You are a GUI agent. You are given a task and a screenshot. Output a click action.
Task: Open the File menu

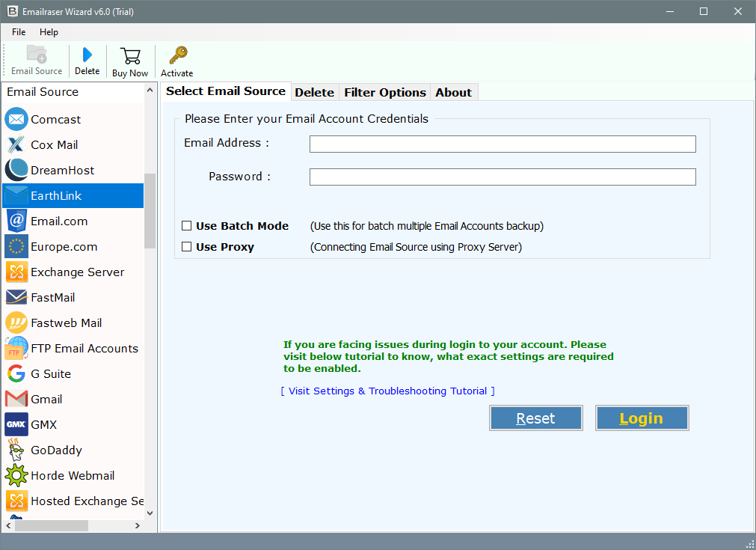pos(19,32)
